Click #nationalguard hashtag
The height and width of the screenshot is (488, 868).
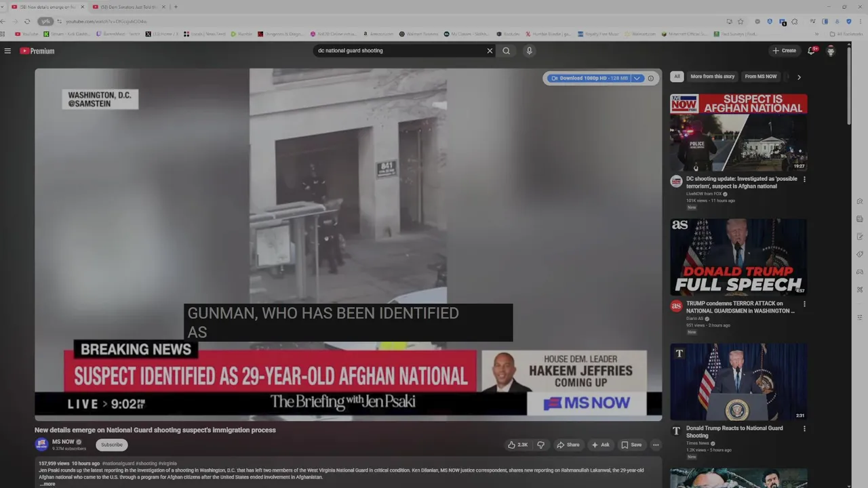click(118, 464)
